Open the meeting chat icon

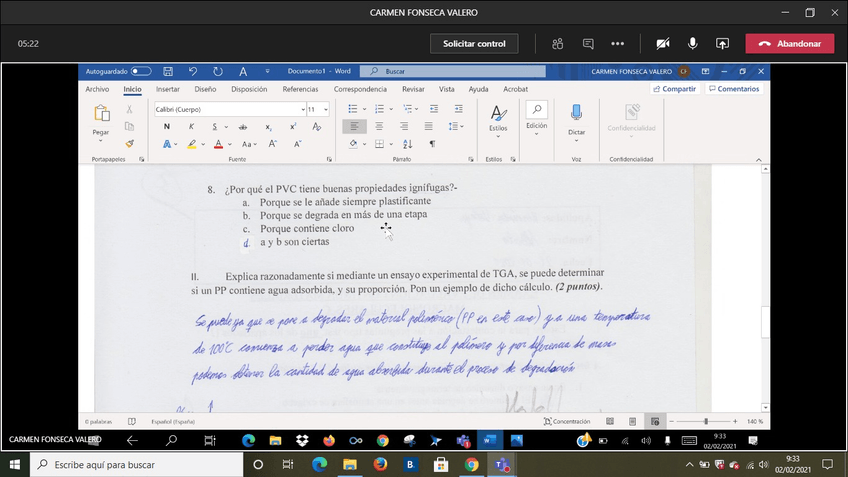pos(588,44)
